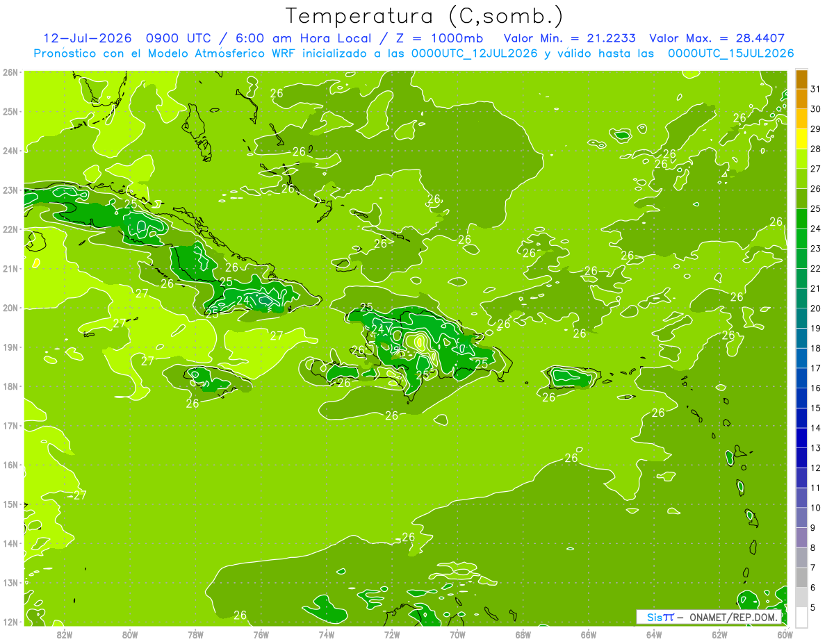The width and height of the screenshot is (834, 644).
Task: Select initialization time "0000UTC_12JUL2026"
Action: point(474,53)
